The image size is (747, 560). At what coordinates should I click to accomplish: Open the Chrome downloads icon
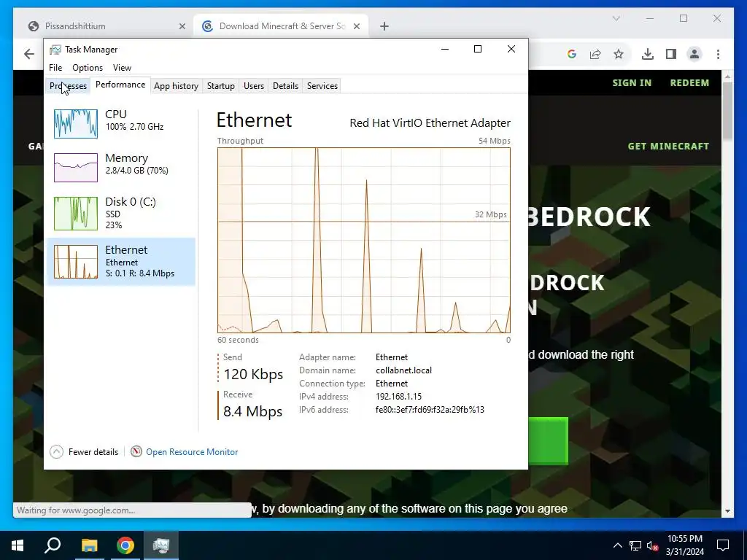point(648,54)
